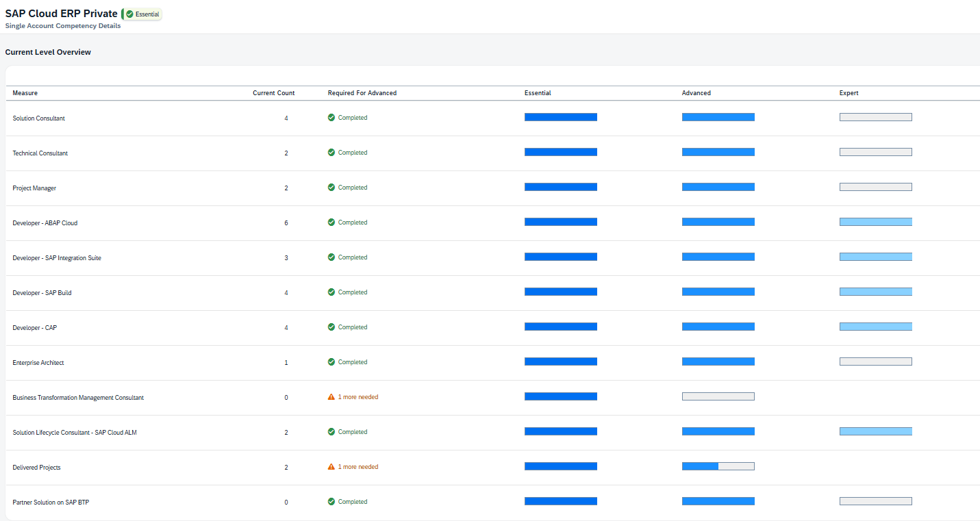This screenshot has width=980, height=521.
Task: Click the Delivered Projects orange warning icon
Action: pyautogui.click(x=331, y=467)
